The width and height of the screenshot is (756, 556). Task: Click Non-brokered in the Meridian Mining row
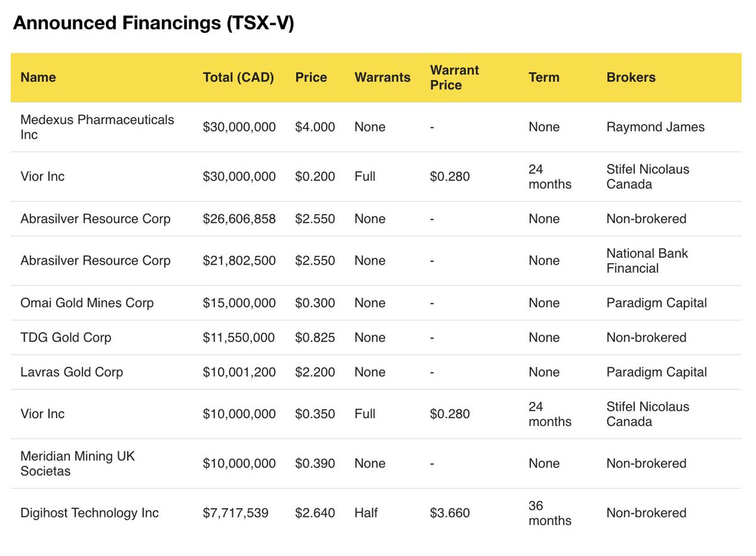point(646,463)
